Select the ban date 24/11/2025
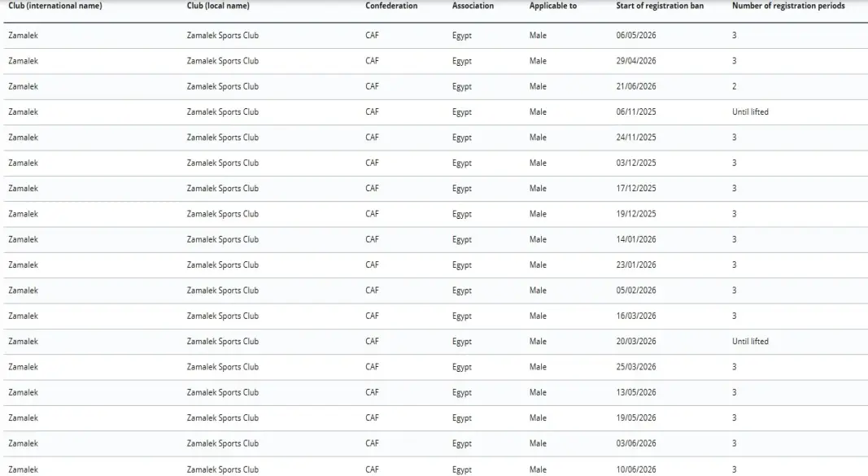The image size is (868, 476). coord(636,138)
